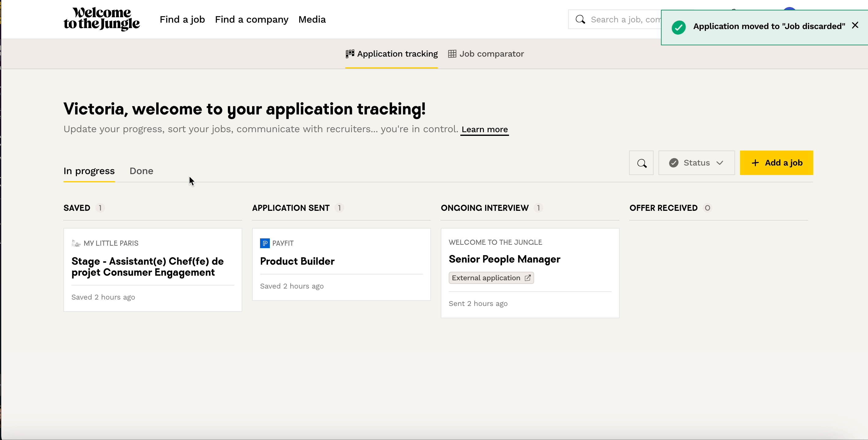Click the green checkmark notification icon

678,27
